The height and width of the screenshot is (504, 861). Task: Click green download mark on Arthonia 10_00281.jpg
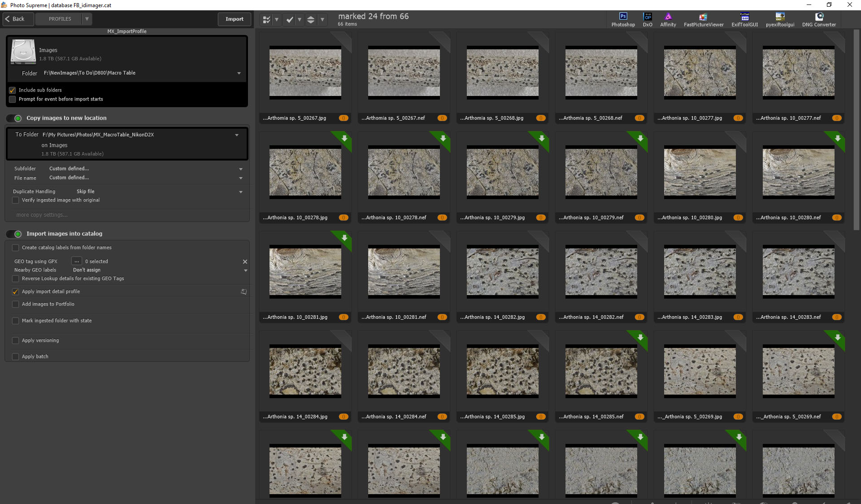[344, 238]
